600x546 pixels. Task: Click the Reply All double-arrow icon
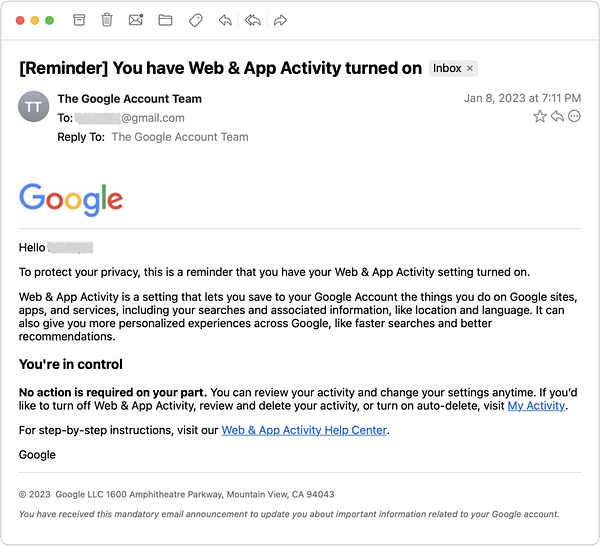tap(253, 20)
